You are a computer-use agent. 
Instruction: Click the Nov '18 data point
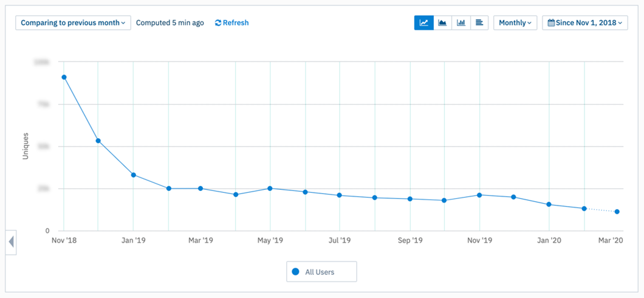[x=64, y=77]
